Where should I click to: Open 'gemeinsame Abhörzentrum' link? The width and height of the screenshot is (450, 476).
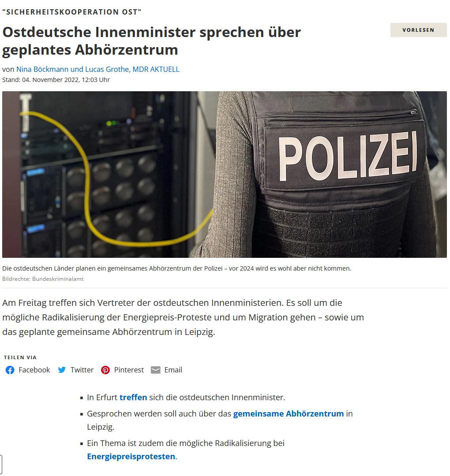(289, 414)
